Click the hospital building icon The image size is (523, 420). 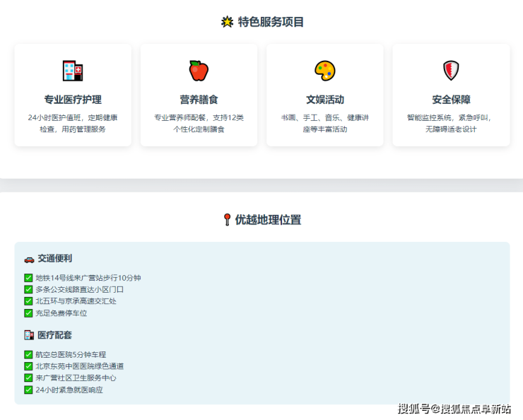[x=73, y=71]
